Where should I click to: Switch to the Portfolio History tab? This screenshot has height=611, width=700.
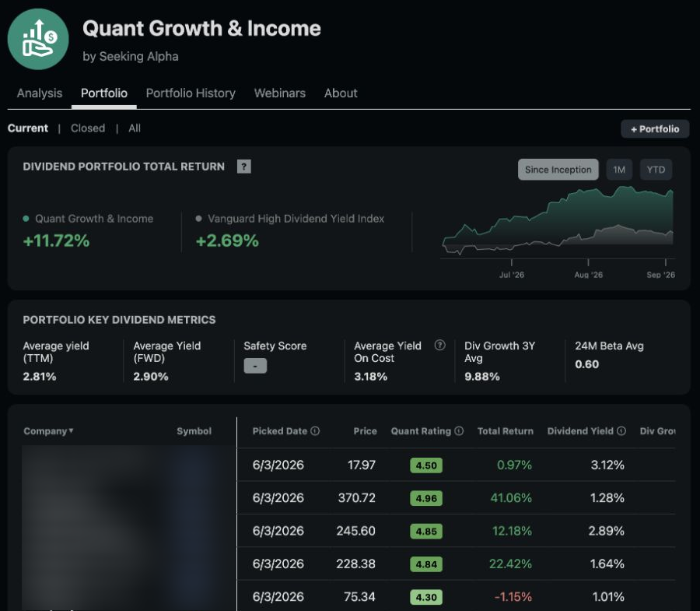click(191, 93)
